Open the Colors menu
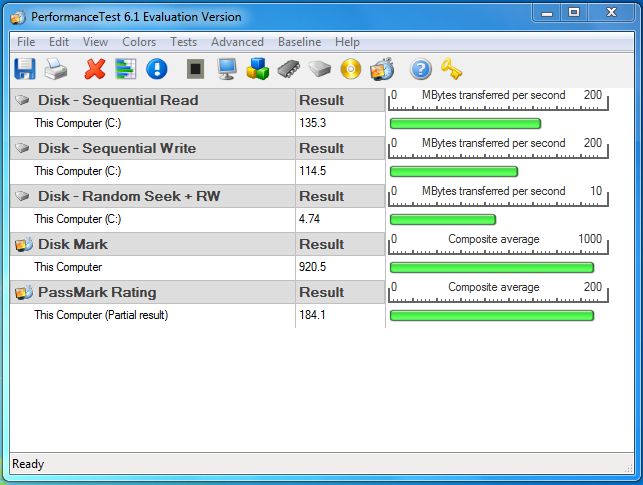This screenshot has width=643, height=485. pos(139,42)
